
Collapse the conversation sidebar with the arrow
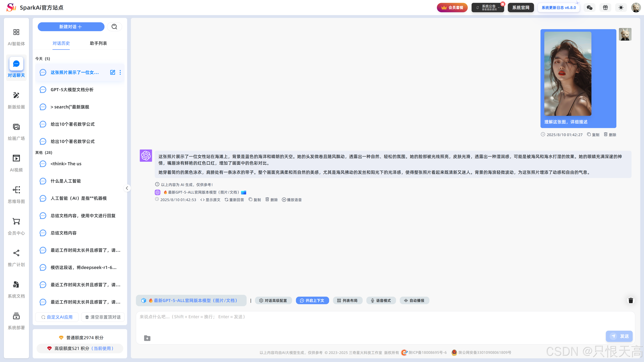tap(127, 188)
